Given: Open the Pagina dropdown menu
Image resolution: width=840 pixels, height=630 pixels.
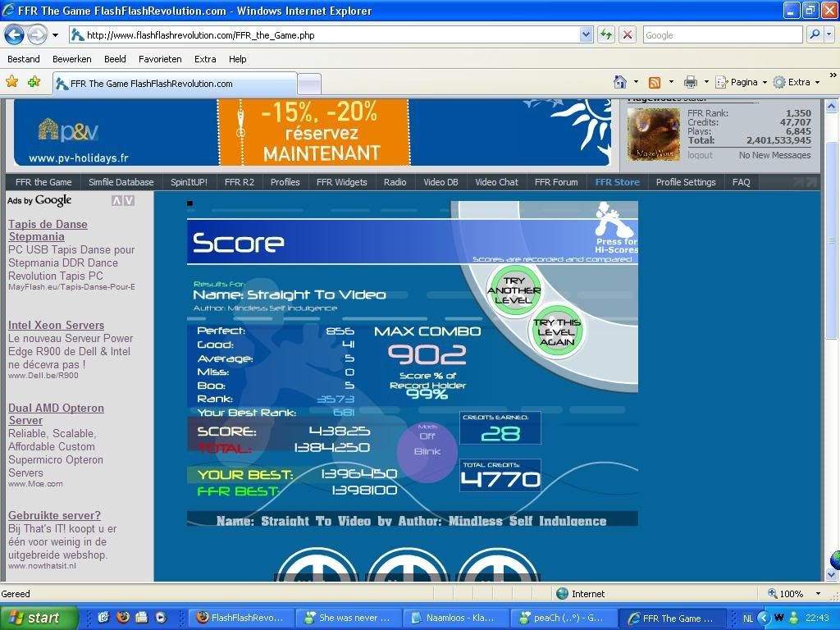Looking at the screenshot, I should 742,82.
